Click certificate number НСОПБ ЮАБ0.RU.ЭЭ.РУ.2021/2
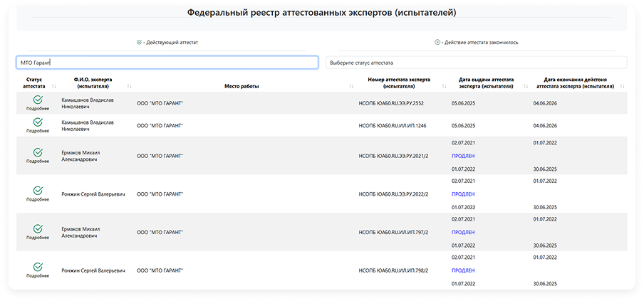The width and height of the screenshot is (644, 301). [x=393, y=156]
